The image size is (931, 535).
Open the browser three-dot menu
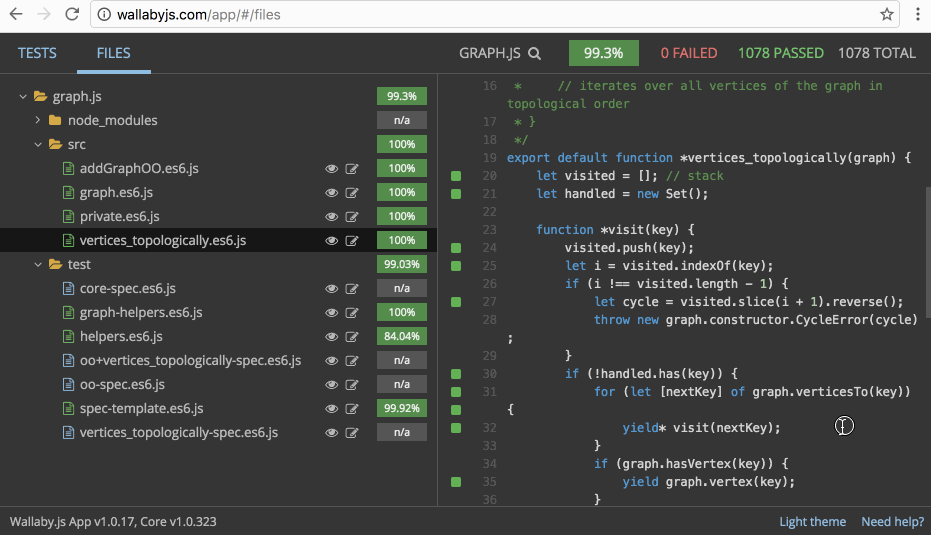tap(918, 14)
